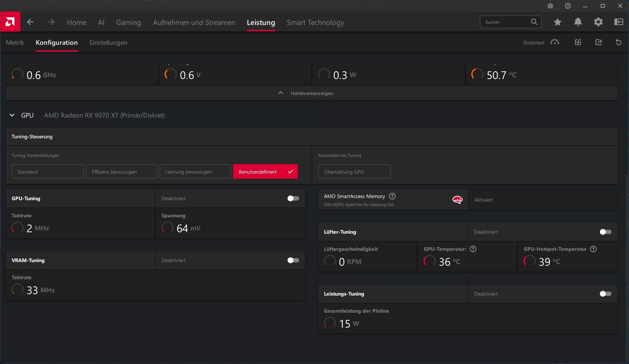Click the load profile icon
The image size is (629, 364).
578,42
